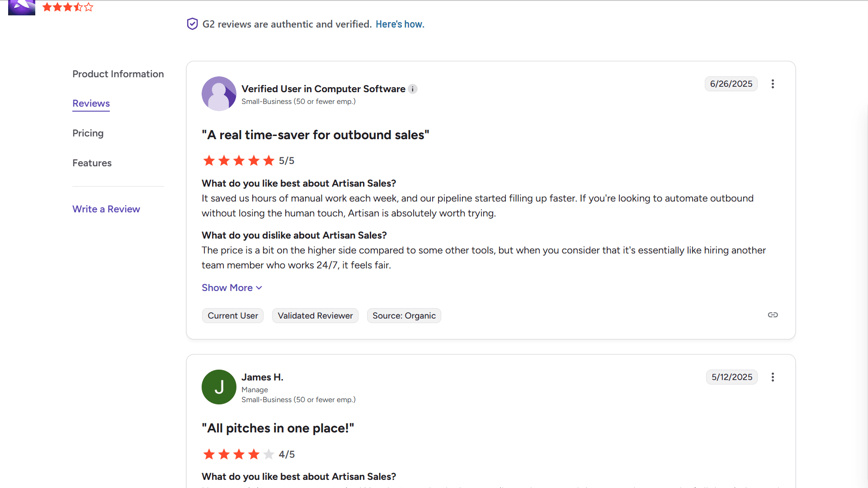Open the options menu on James H.'s review
The width and height of the screenshot is (868, 488).
[772, 377]
